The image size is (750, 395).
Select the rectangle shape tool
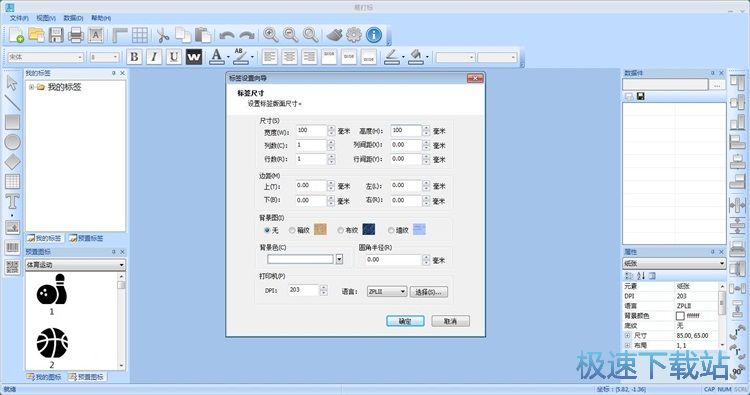tap(12, 122)
